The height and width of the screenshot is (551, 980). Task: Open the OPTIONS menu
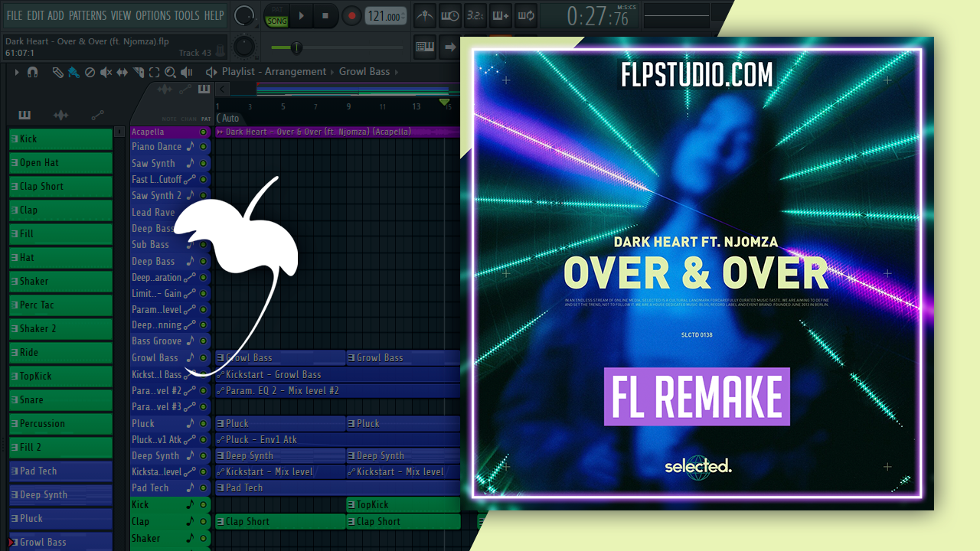153,15
